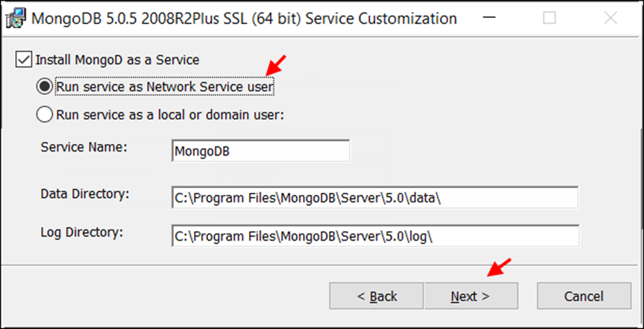Close the Service Customization dialog
The image size is (644, 329).
pyautogui.click(x=610, y=18)
